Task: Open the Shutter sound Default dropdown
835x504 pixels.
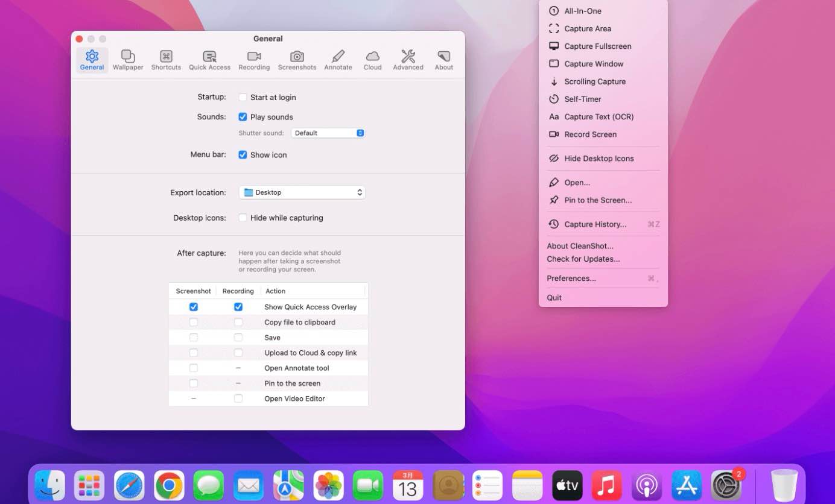Action: (328, 133)
